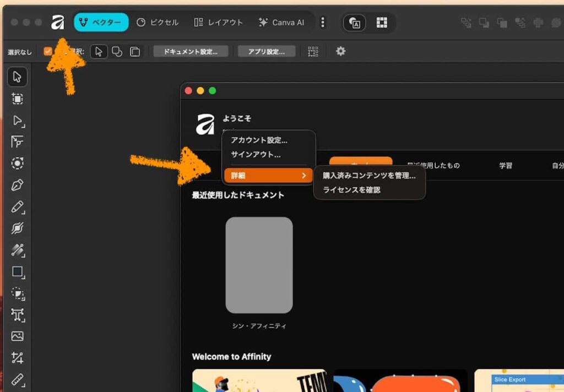Open the three-dot overflow menu beside Canva AI
The width and height of the screenshot is (564, 392).
point(323,23)
